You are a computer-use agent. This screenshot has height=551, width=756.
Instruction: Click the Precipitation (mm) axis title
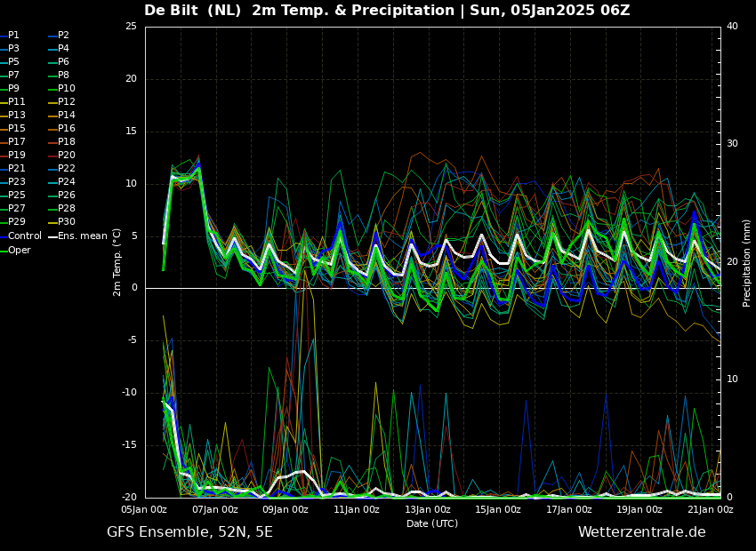747,262
